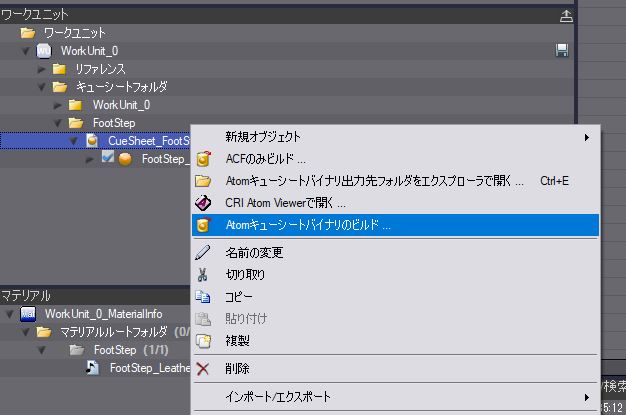Click the folder icon of the root ワークユニット row
Viewport: 626px width, 415px height.
tap(28, 33)
